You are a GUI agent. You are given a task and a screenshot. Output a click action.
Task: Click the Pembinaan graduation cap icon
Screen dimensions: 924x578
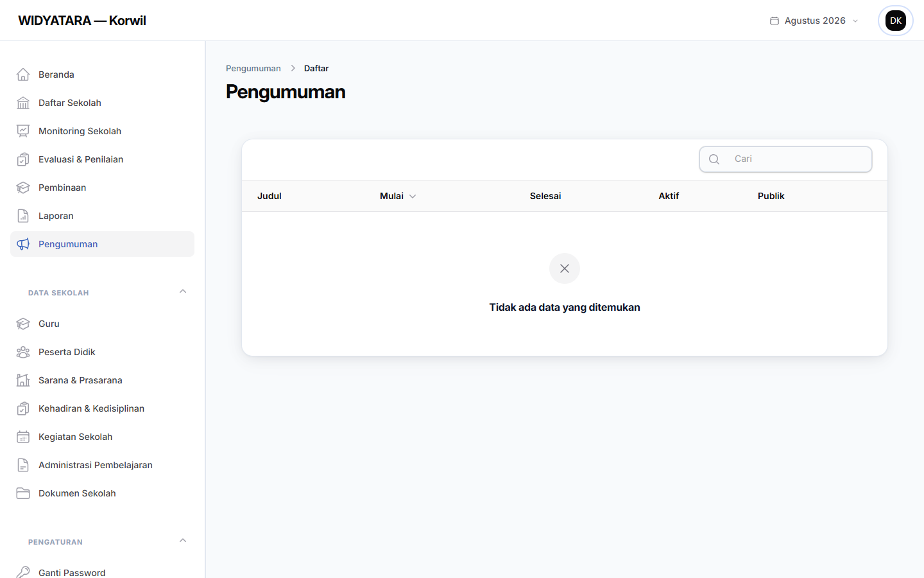click(x=23, y=188)
